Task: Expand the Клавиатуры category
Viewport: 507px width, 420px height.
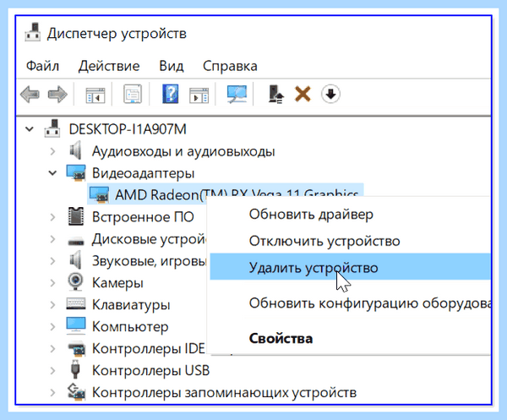Action: (x=52, y=304)
